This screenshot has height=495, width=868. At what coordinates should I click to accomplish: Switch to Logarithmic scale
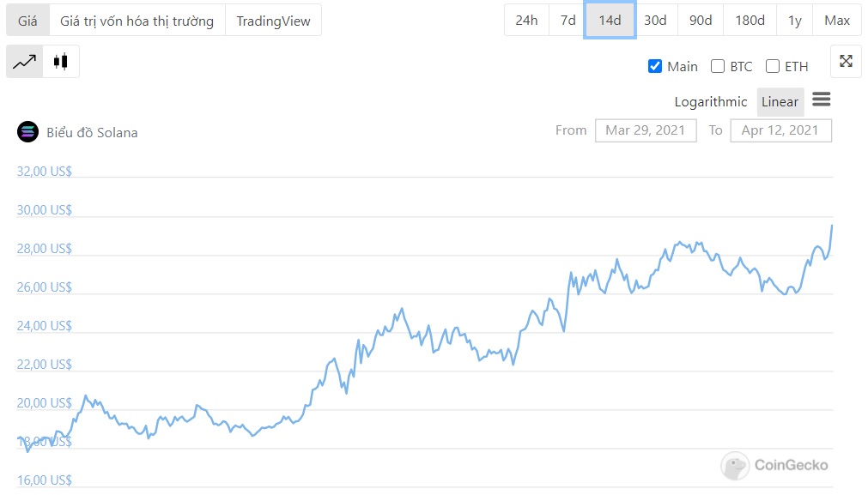click(710, 101)
